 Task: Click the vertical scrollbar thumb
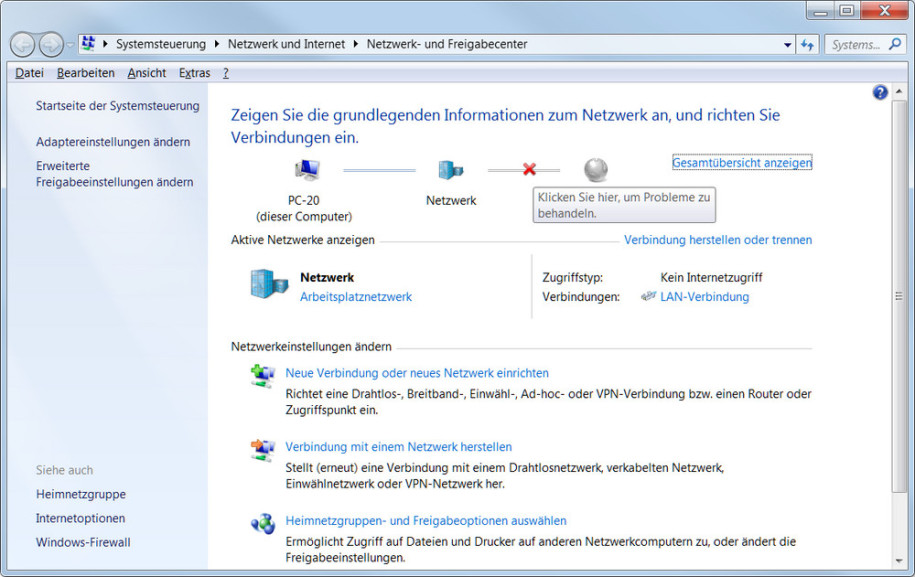click(899, 296)
